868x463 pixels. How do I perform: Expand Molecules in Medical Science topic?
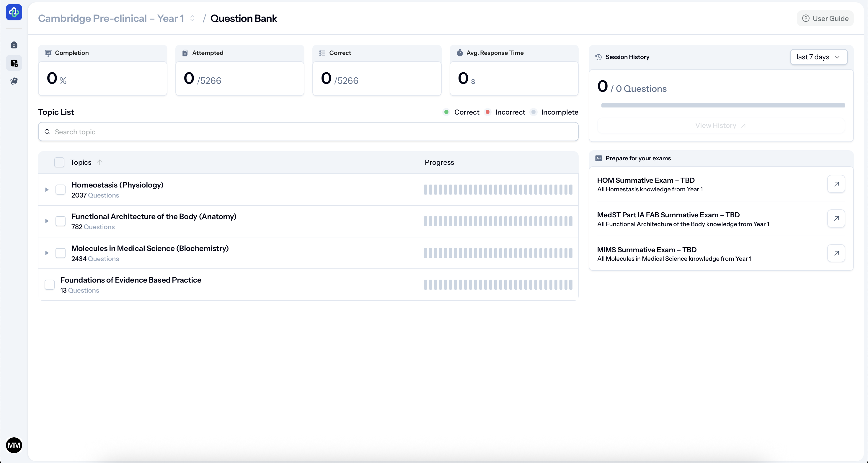(47, 253)
